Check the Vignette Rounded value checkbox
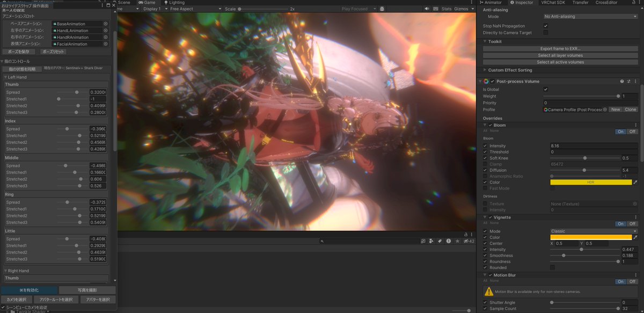The height and width of the screenshot is (313, 644). (553, 267)
